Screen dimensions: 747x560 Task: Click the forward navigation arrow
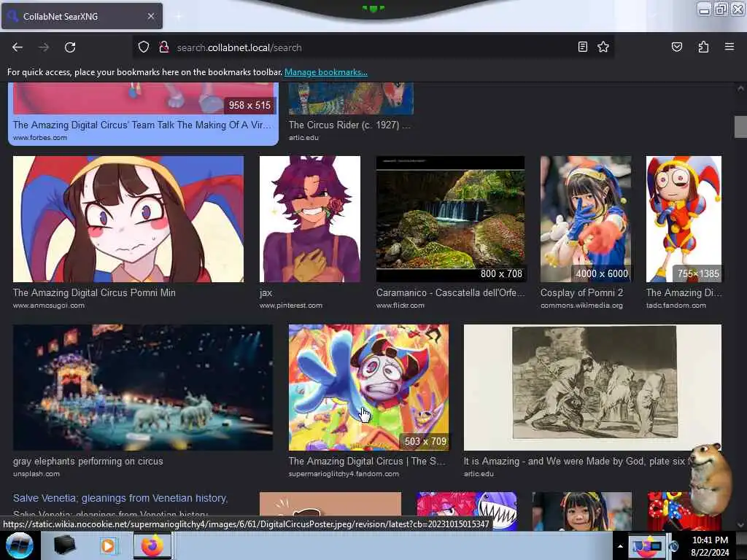[x=44, y=47]
